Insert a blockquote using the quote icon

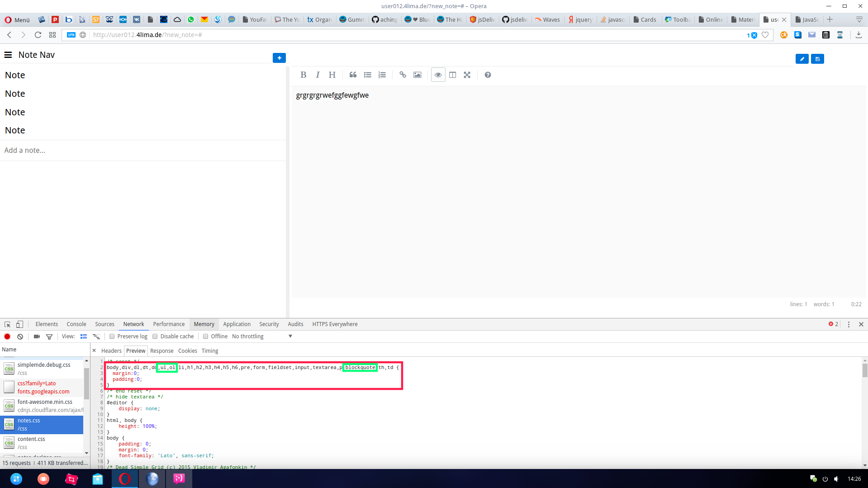353,75
